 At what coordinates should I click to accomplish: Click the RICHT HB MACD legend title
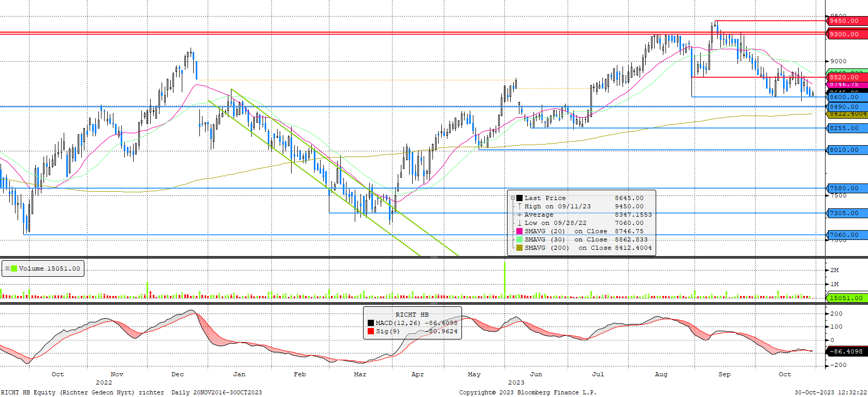pos(412,315)
